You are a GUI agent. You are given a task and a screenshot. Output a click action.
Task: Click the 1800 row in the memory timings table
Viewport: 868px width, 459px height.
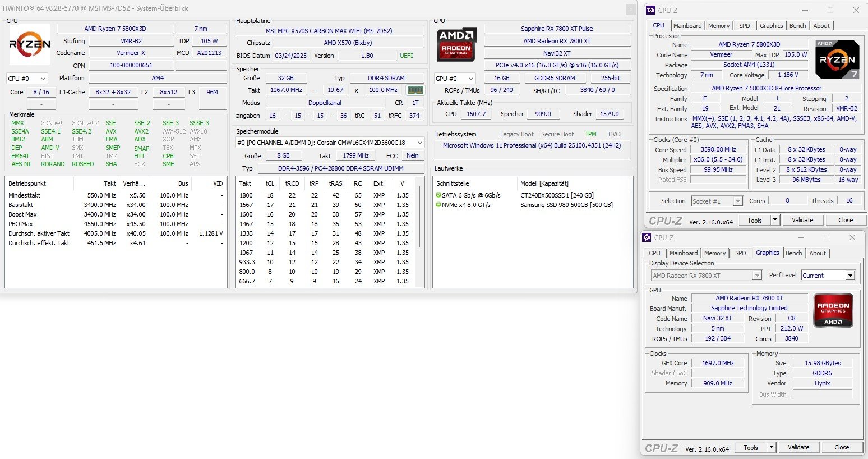325,195
